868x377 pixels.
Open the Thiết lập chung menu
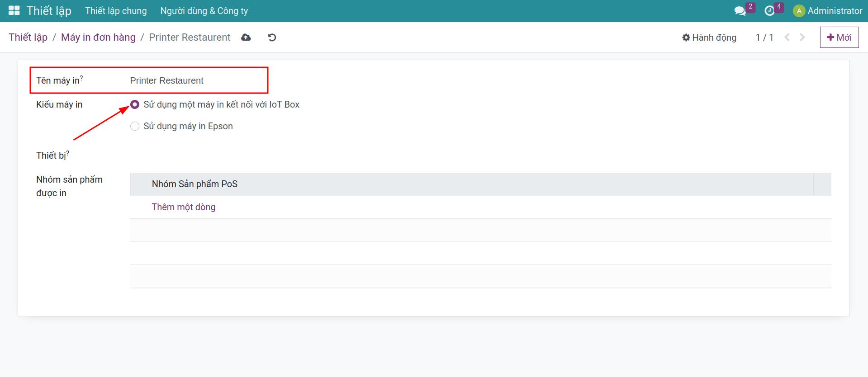click(x=116, y=11)
